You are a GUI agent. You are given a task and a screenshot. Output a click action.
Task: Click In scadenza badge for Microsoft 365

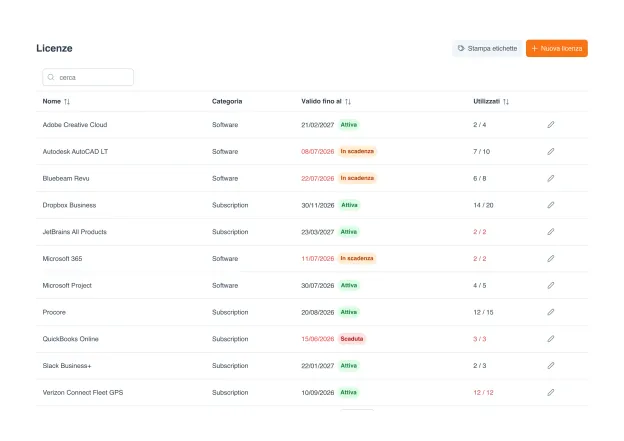pyautogui.click(x=357, y=258)
